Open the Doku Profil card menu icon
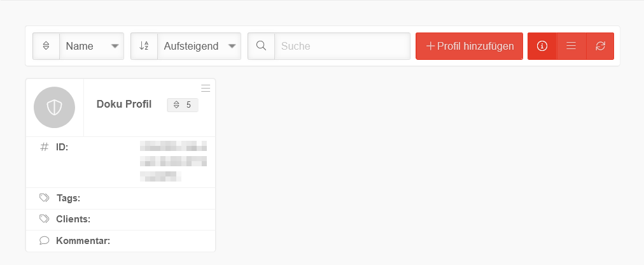644x265 pixels. point(206,89)
